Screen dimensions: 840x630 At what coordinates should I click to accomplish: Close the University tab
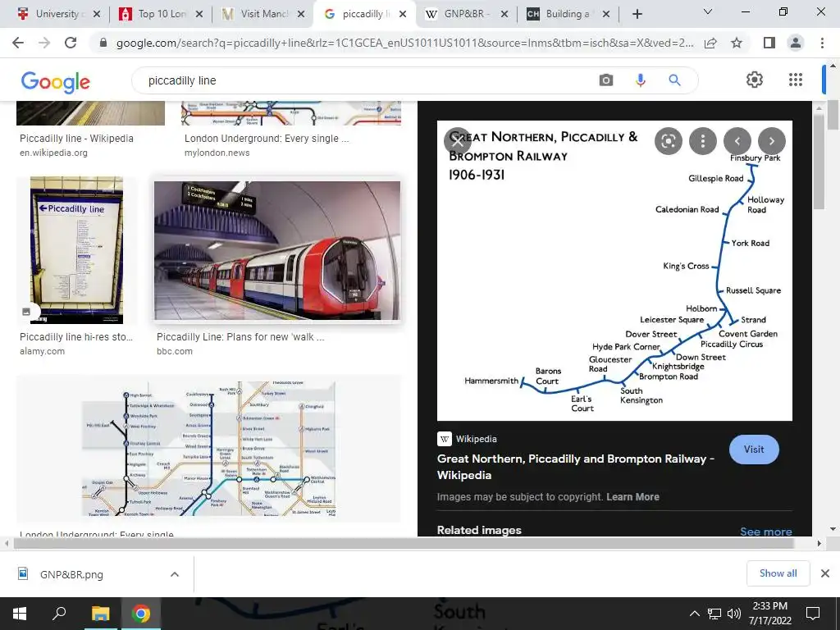(97, 15)
